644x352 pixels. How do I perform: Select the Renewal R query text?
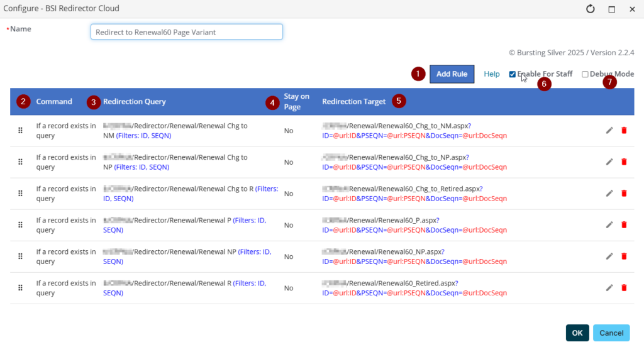185,288
